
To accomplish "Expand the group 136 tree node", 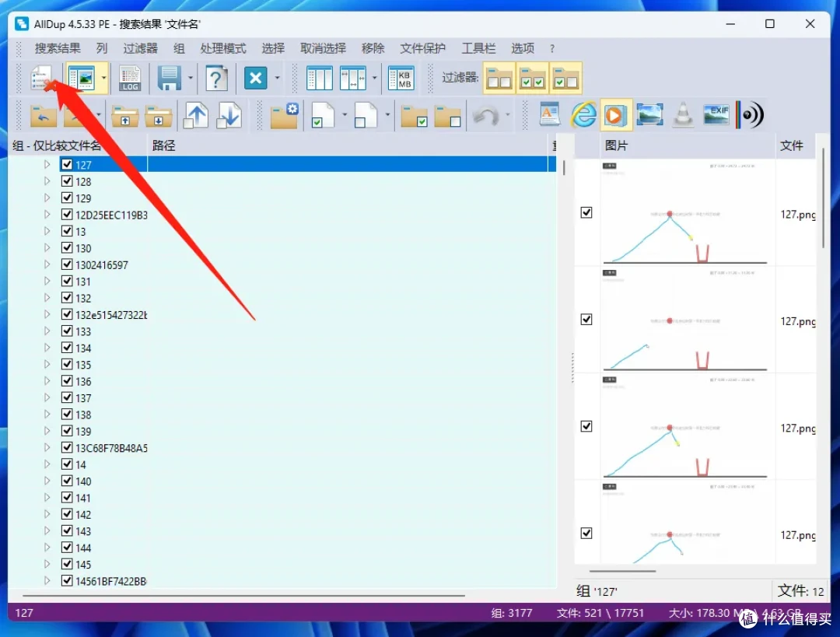I will point(47,381).
